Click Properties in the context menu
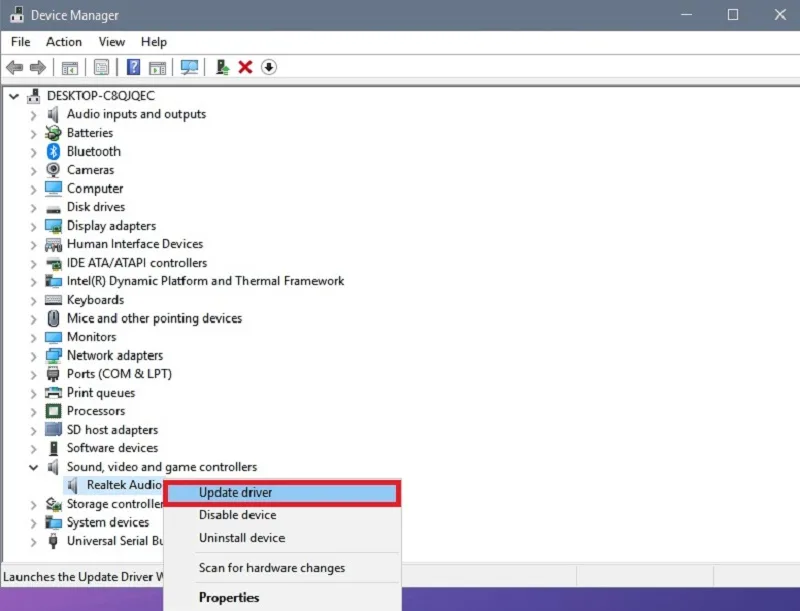 tap(229, 598)
